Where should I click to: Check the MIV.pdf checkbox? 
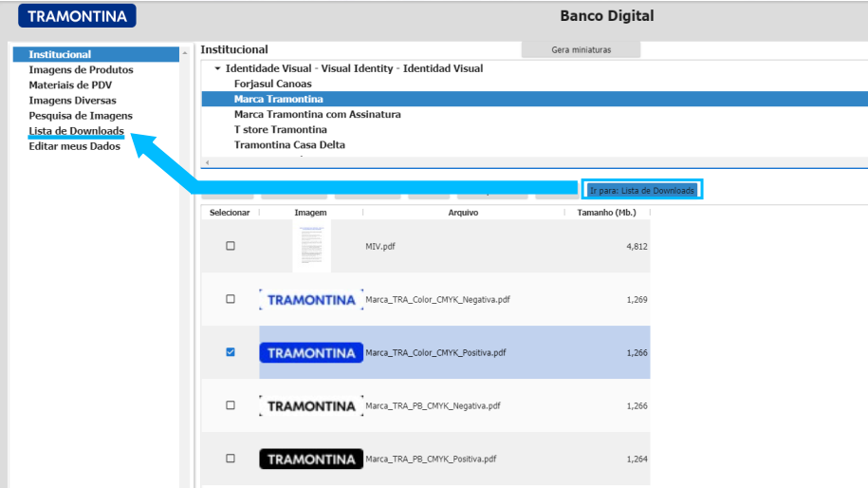tap(231, 246)
